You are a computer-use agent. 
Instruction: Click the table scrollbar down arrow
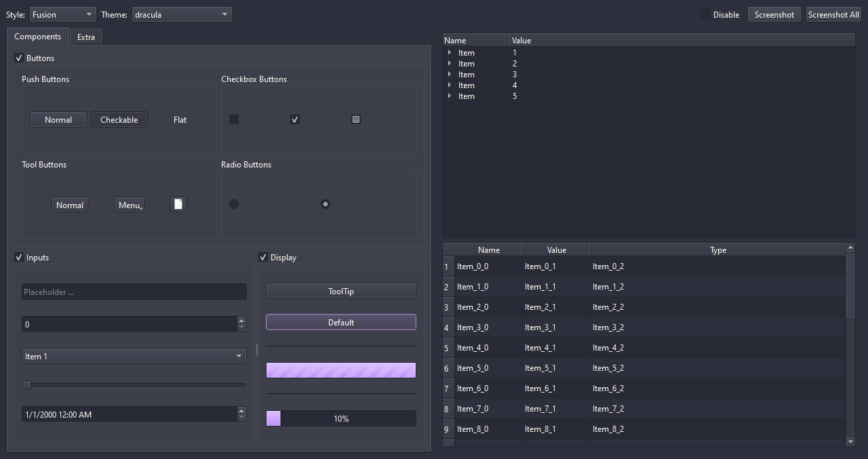point(851,441)
